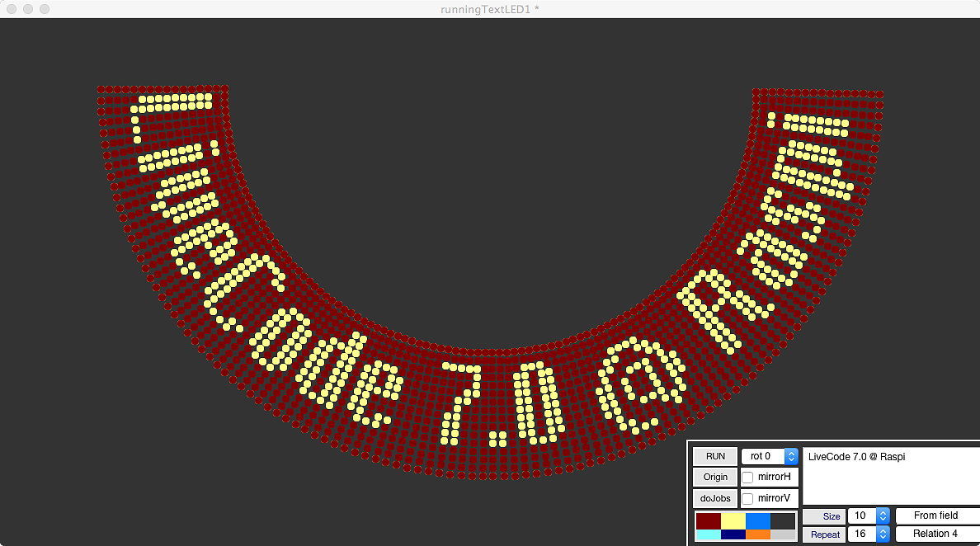
Task: Pick the light gray color swatch
Action: point(783,534)
